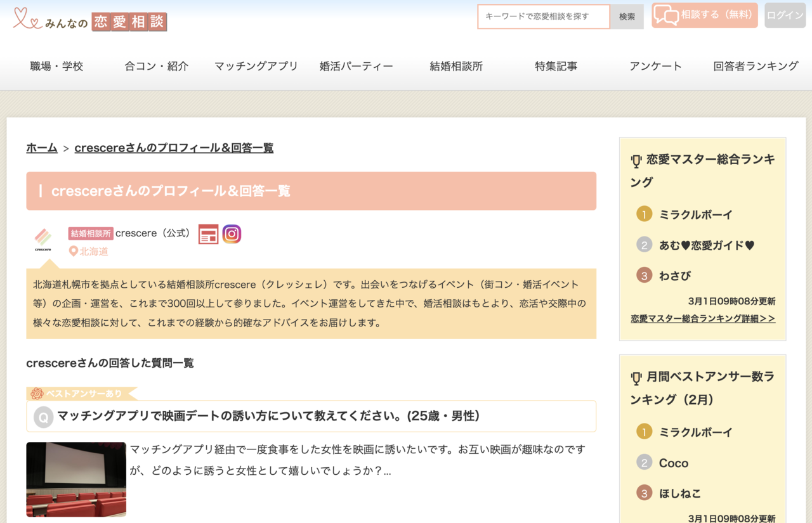
Task: Open the マッチングアプリ menu item
Action: click(x=256, y=66)
